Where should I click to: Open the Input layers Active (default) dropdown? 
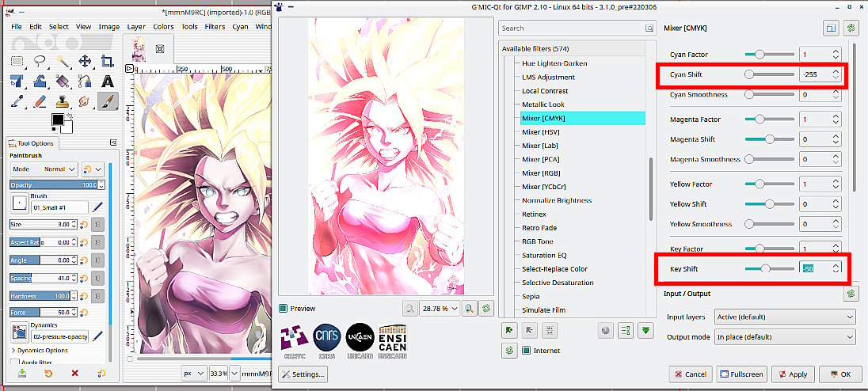pos(785,317)
